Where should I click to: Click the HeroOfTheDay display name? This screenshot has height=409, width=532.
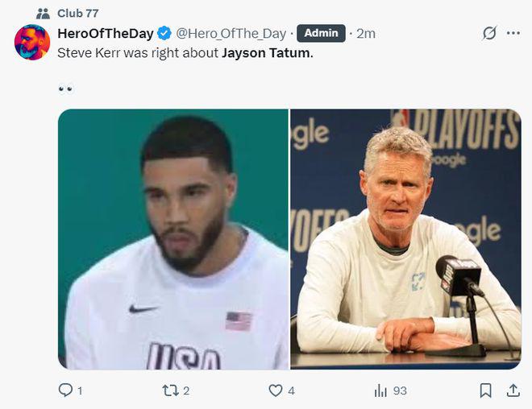[x=106, y=33]
